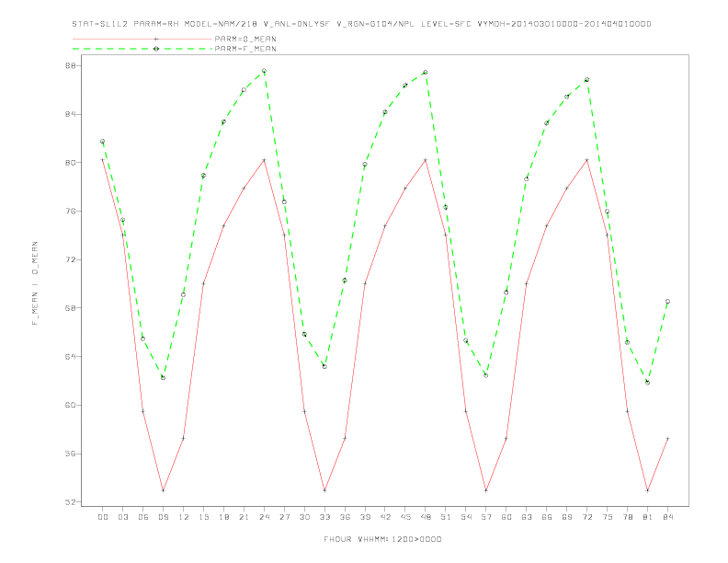The height and width of the screenshot is (563, 728).
Task: Click the x-axis tick label 27
Action: tap(284, 517)
